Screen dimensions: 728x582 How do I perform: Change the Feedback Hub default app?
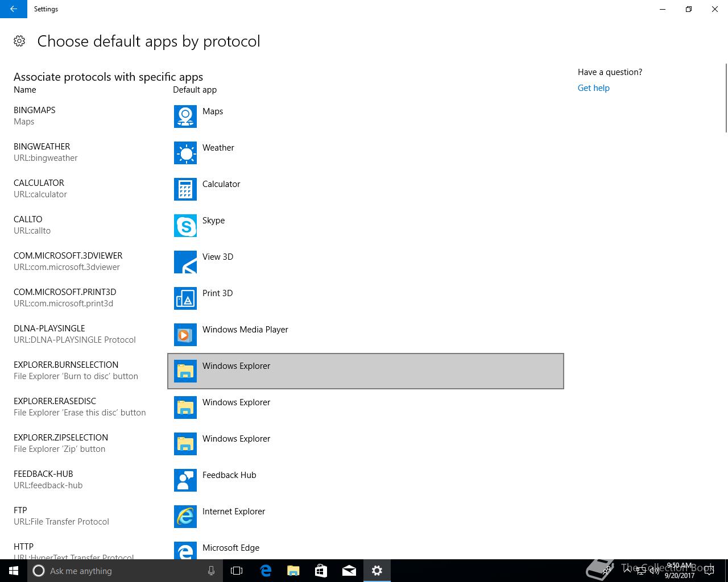pyautogui.click(x=366, y=480)
